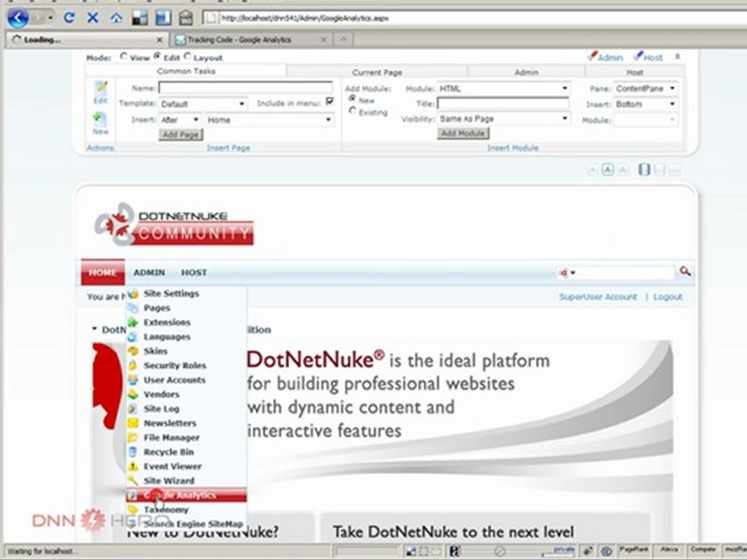Open the Visibility Same As Page dropdown

(503, 118)
